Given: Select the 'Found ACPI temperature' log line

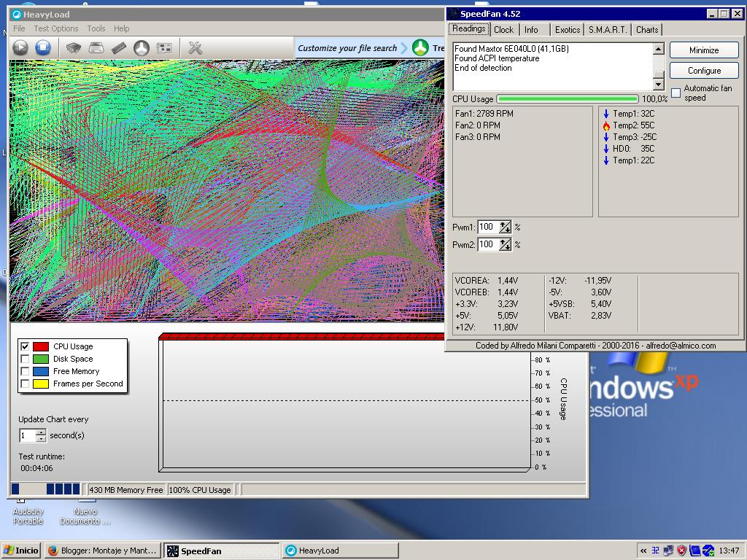Looking at the screenshot, I should coord(497,58).
